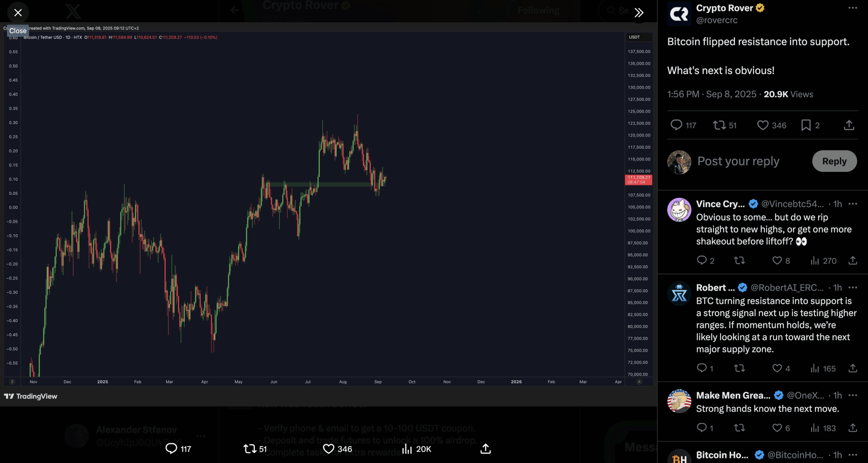Close the image viewer with X button
Screen dimensions: 868x463
[18, 13]
